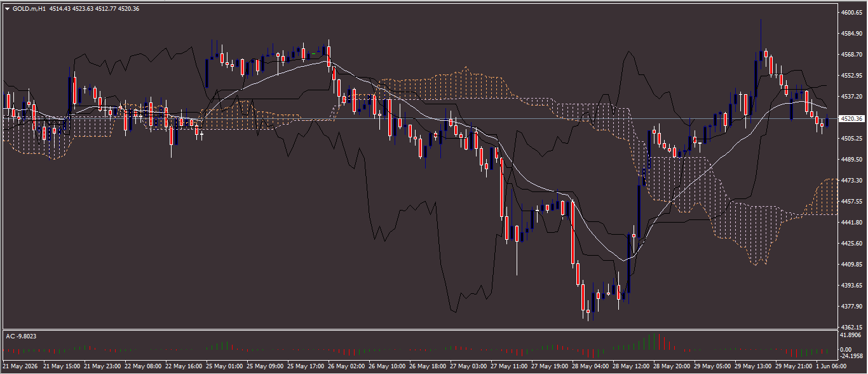The width and height of the screenshot is (868, 374).
Task: Click the 22 May 08:00 time label
Action: tap(143, 367)
